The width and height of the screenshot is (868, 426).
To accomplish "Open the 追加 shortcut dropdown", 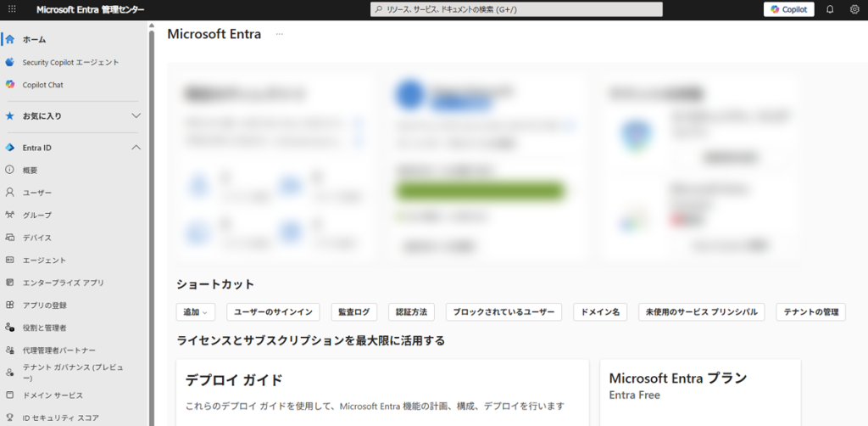I will tap(196, 312).
